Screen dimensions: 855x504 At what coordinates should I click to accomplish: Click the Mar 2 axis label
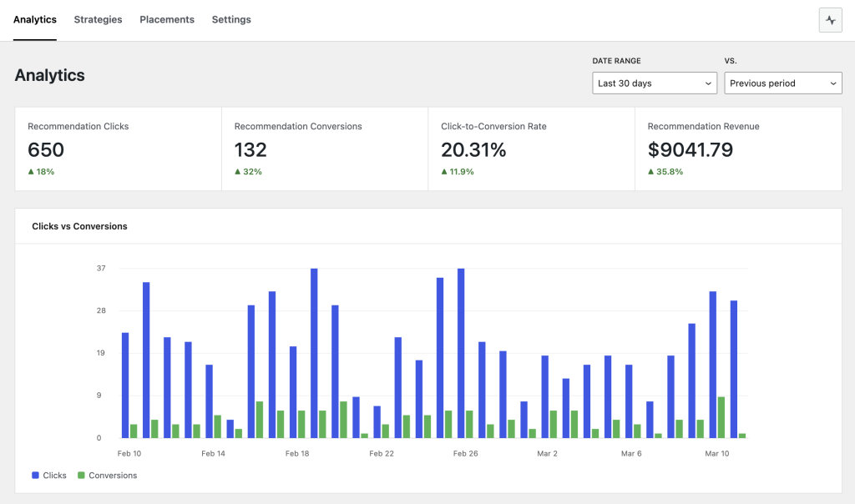[548, 453]
